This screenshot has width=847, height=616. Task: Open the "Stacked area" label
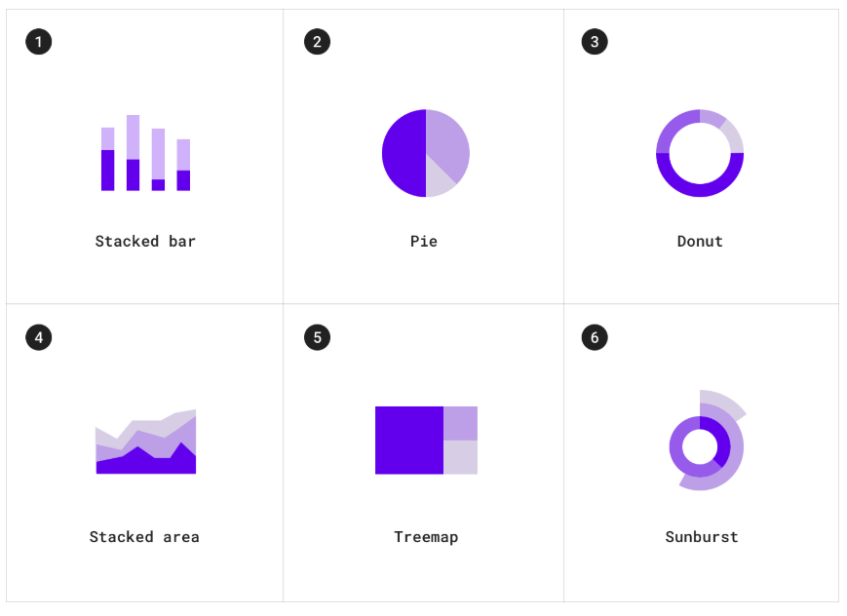[x=144, y=537]
